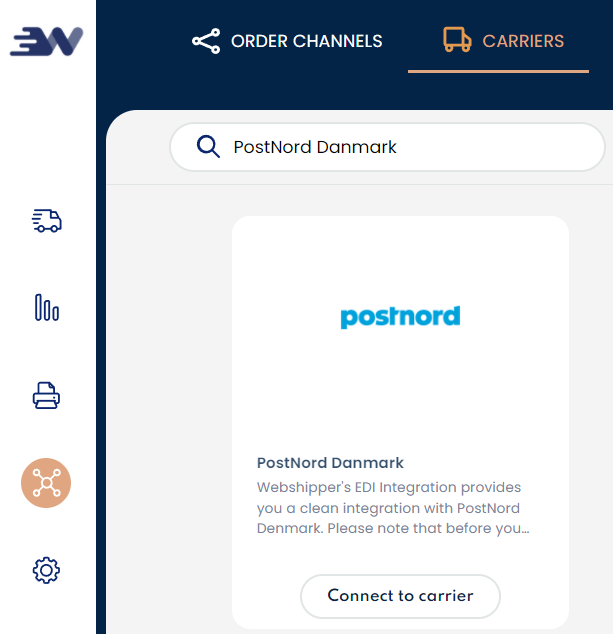The image size is (613, 634).
Task: Open the printer sidebar icon
Action: pos(47,395)
